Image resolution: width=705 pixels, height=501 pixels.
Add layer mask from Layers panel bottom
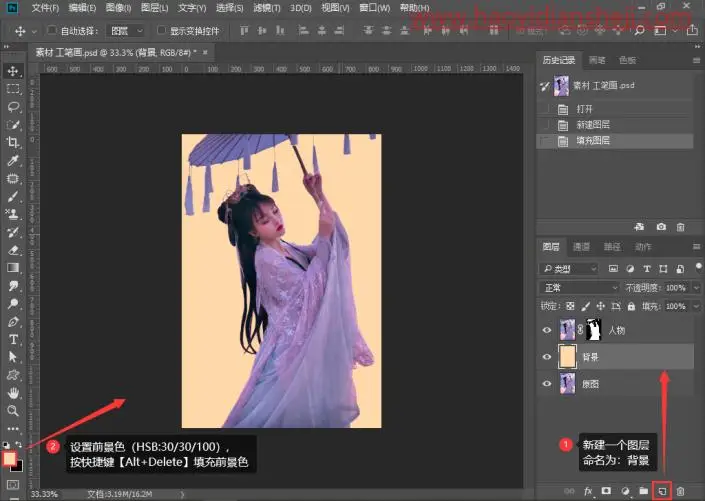[x=606, y=491]
